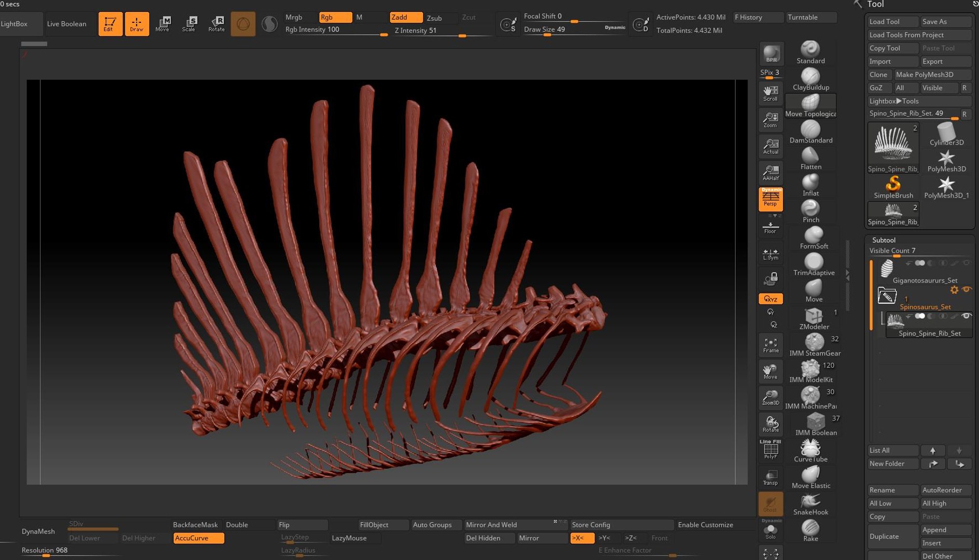Select the Cylinder3D tool thumbnail
Image resolution: width=979 pixels, height=560 pixels.
coord(946,134)
